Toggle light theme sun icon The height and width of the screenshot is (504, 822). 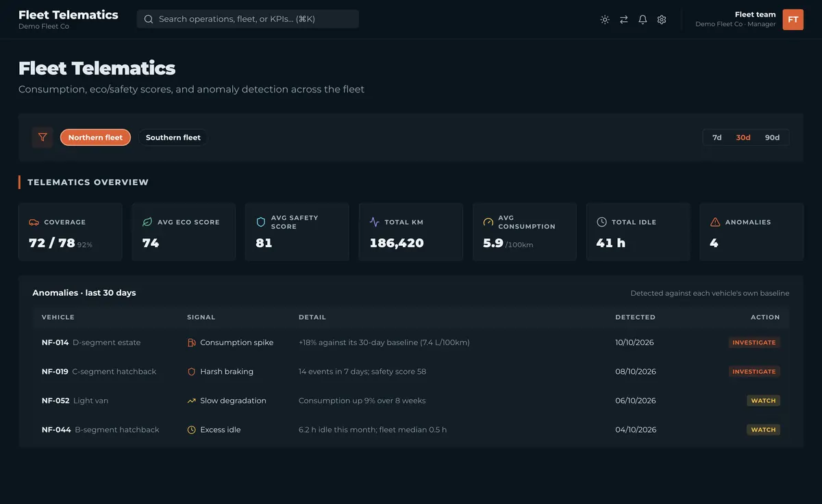pos(605,20)
